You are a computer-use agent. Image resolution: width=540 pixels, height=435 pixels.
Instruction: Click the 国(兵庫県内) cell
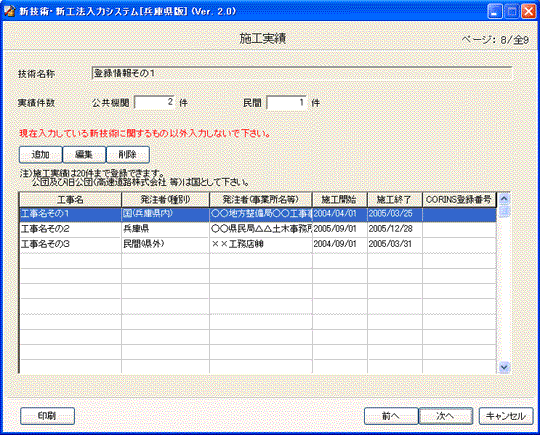(x=165, y=214)
